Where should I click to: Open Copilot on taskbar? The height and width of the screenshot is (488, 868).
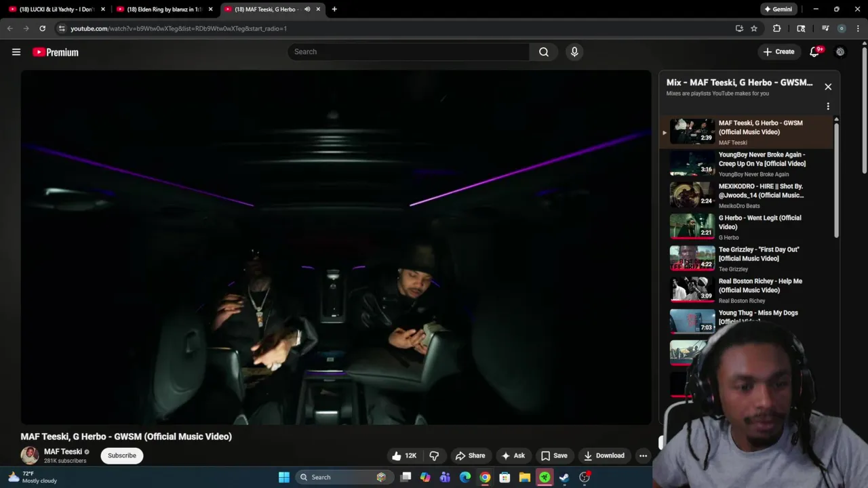(x=425, y=477)
